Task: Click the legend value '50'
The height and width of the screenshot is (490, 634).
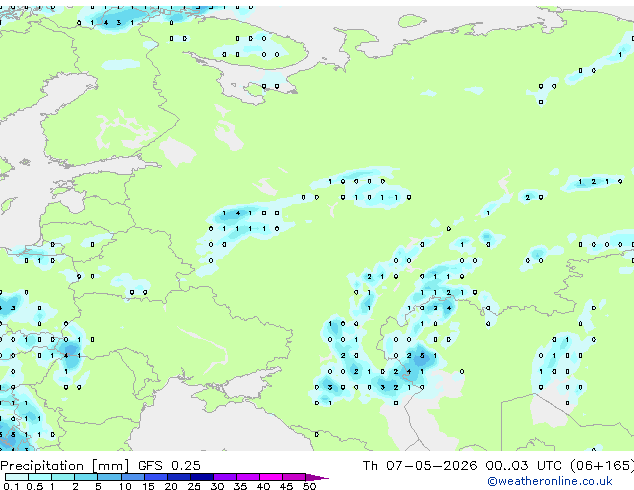Action: pyautogui.click(x=309, y=486)
